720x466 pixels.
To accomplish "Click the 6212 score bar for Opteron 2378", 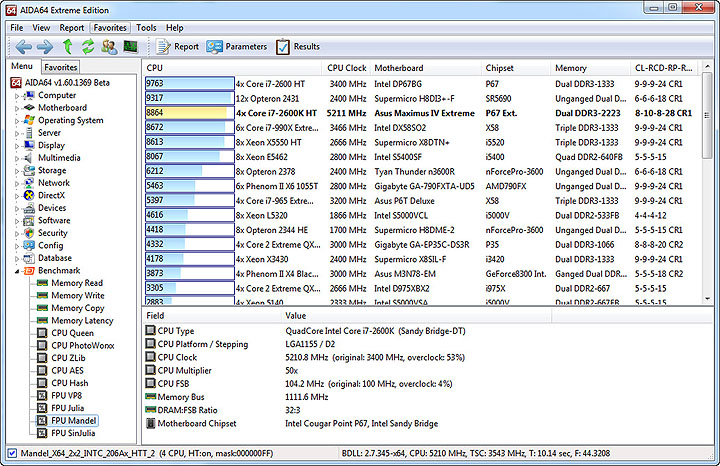I will [x=190, y=171].
